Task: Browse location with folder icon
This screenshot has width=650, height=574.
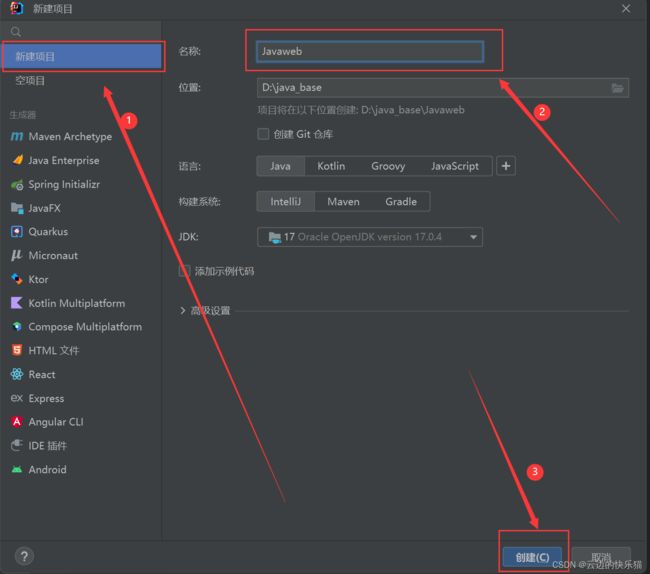Action: pyautogui.click(x=617, y=88)
